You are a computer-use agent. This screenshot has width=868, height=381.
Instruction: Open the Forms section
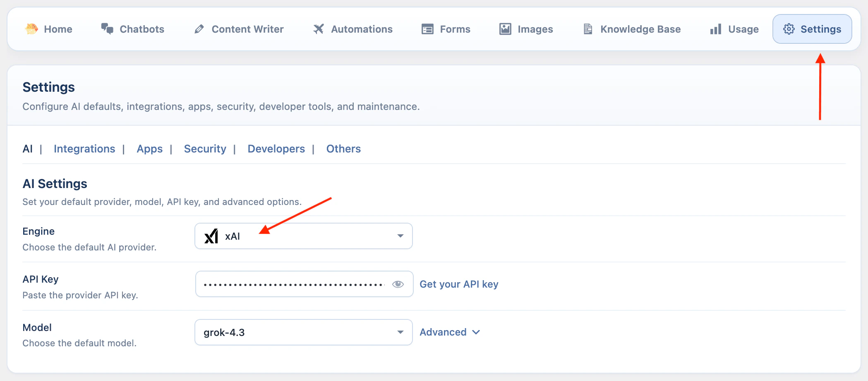(446, 29)
